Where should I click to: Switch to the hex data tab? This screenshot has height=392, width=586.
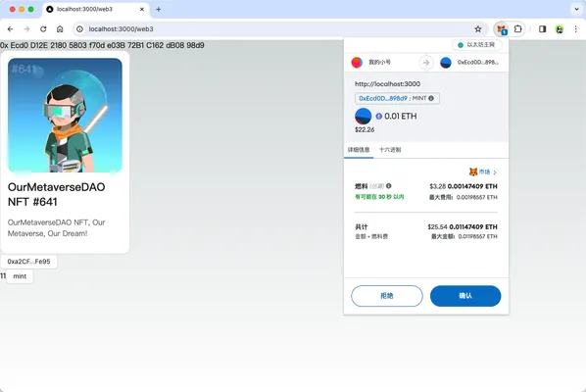click(390, 150)
